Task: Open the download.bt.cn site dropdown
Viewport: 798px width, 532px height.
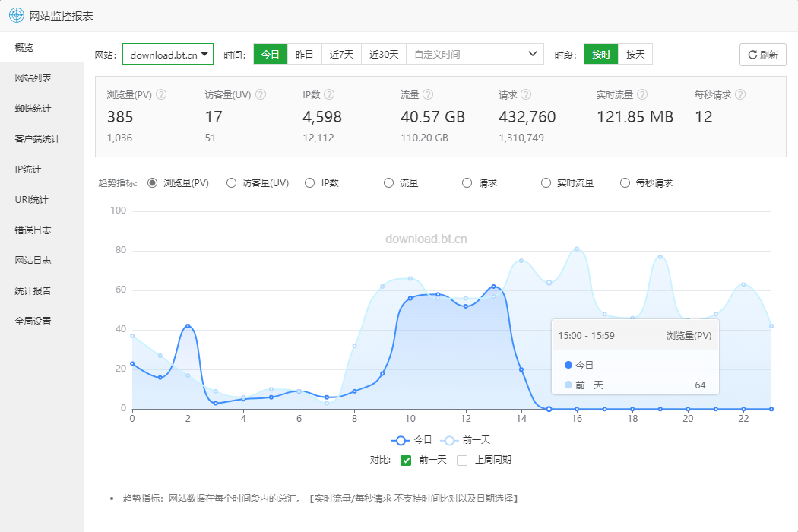Action: (168, 55)
